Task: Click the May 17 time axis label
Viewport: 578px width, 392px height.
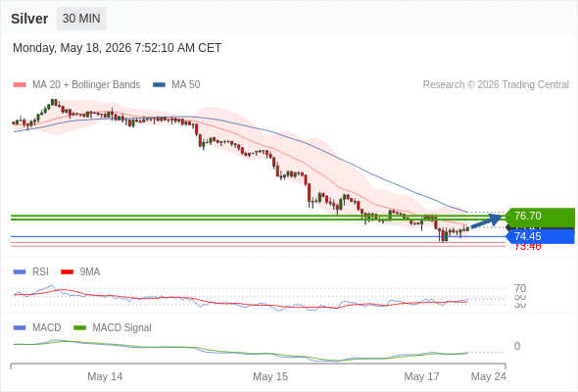Action: click(x=421, y=376)
